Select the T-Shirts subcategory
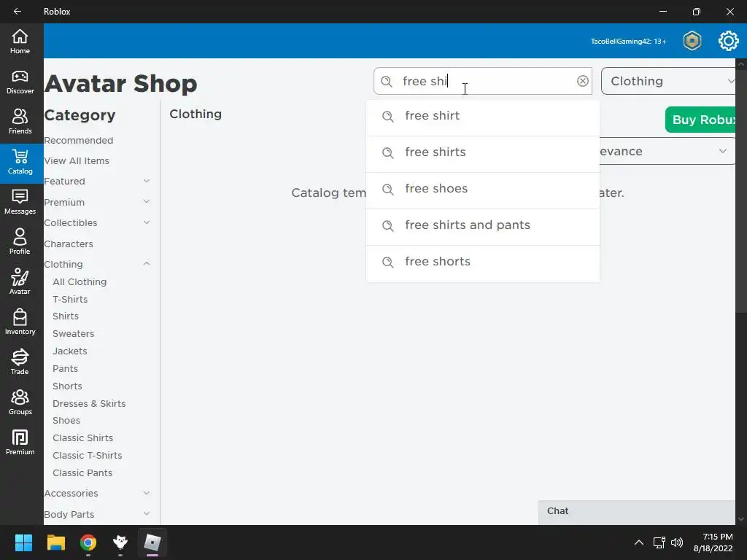 (70, 300)
